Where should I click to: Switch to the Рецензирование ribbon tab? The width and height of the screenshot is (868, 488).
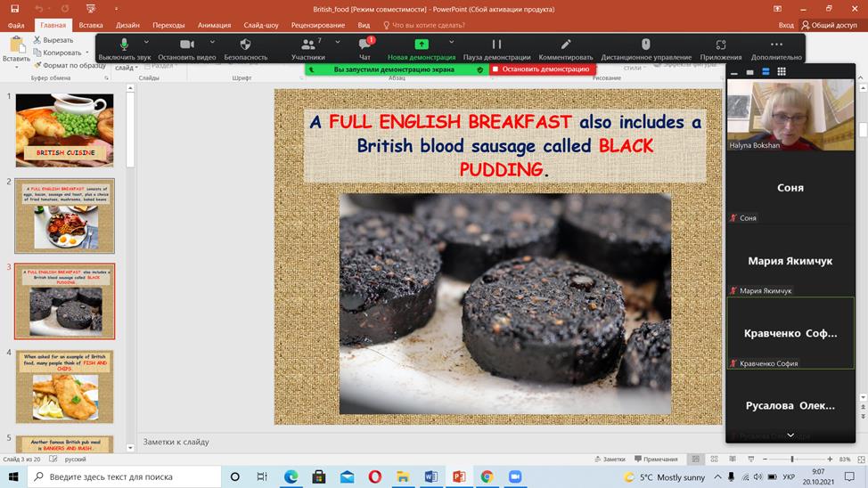[x=317, y=26]
